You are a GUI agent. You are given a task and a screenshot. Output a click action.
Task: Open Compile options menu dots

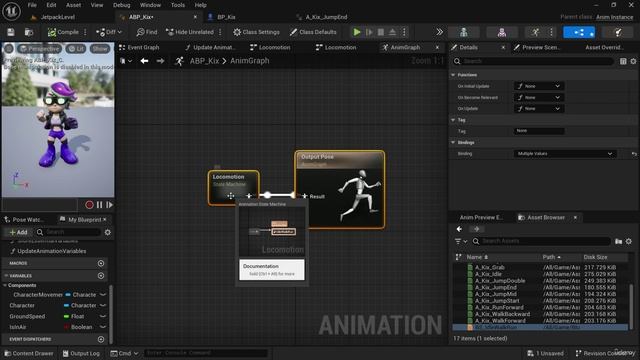coord(85,32)
